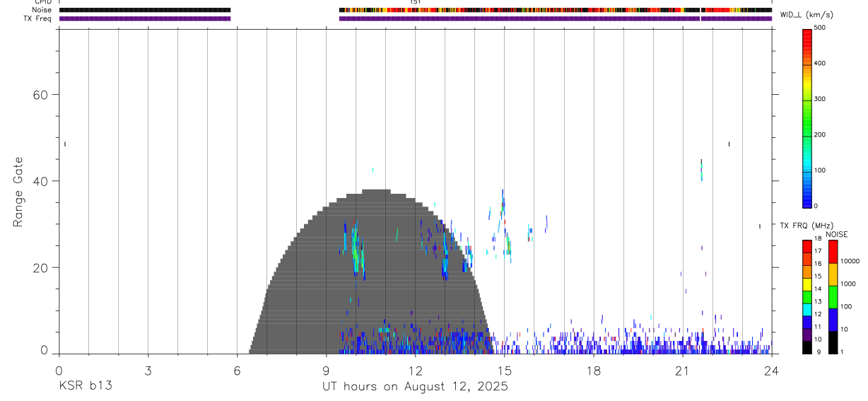Image resolution: width=868 pixels, height=401 pixels.
Task: Click the hour 21 label on time axis
Action: (x=682, y=370)
